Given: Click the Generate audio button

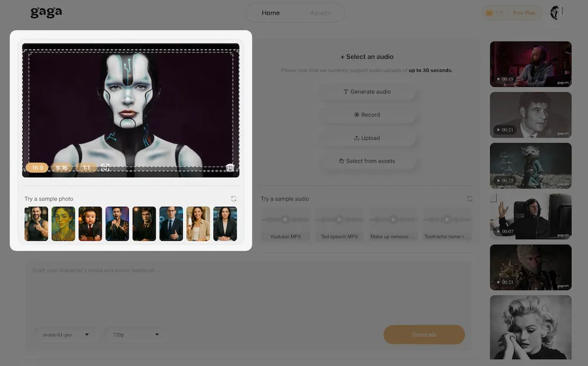Looking at the screenshot, I should (367, 92).
